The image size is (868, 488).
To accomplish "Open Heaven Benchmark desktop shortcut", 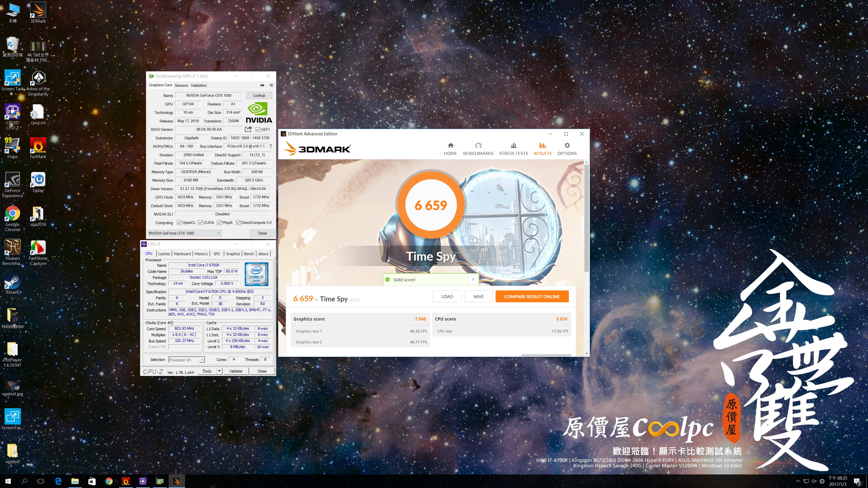I will click(x=12, y=252).
